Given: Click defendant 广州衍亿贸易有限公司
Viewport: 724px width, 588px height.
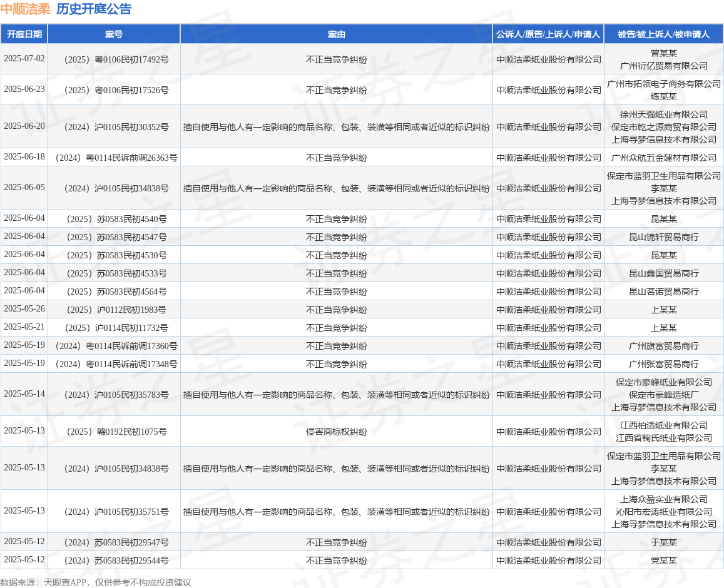Looking at the screenshot, I should click(x=663, y=66).
